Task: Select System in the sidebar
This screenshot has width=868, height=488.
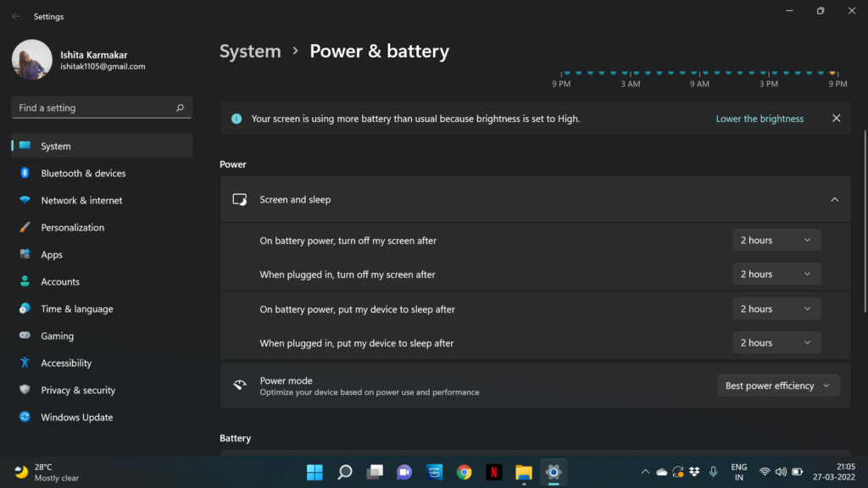Action: pyautogui.click(x=102, y=146)
